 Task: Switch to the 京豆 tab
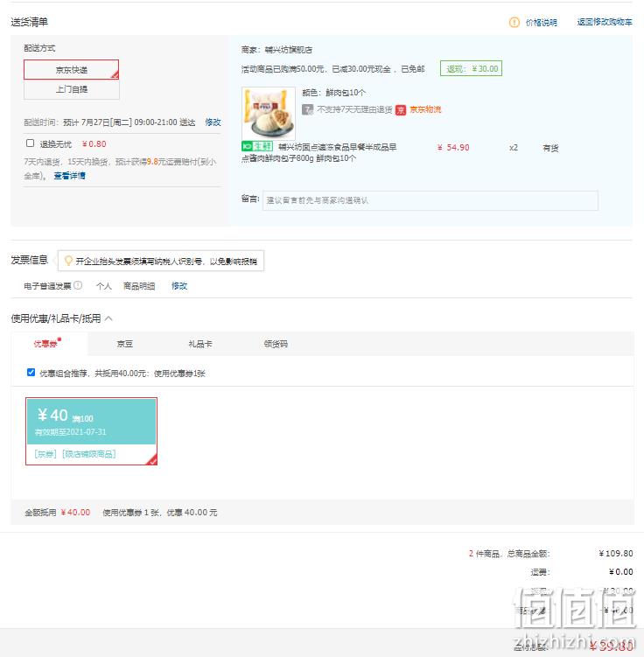(125, 344)
